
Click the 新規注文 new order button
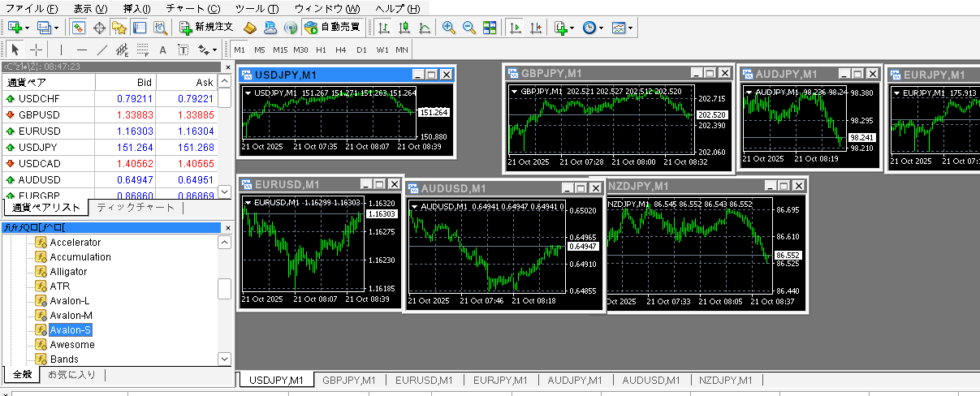click(x=208, y=28)
